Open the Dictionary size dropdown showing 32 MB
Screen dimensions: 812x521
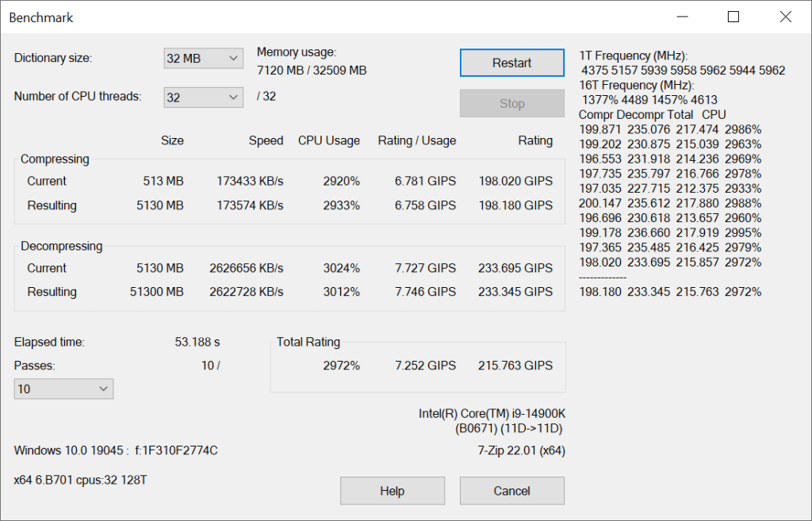(204, 59)
